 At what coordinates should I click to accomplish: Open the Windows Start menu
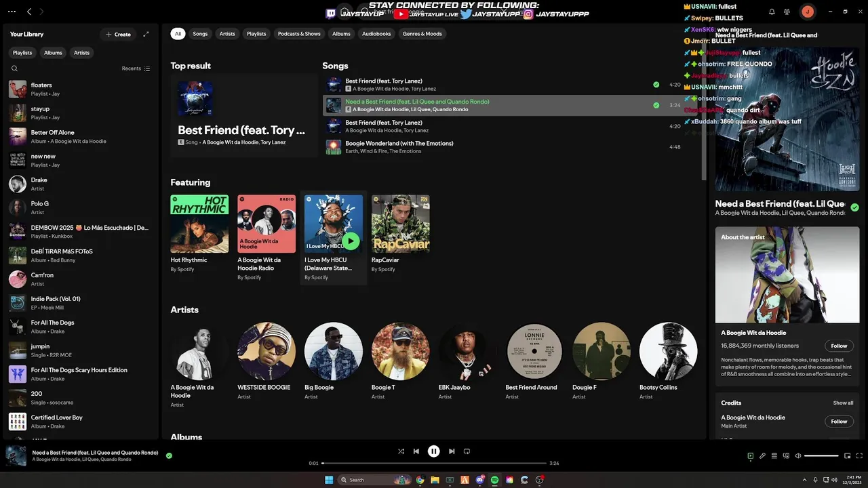[x=329, y=480]
